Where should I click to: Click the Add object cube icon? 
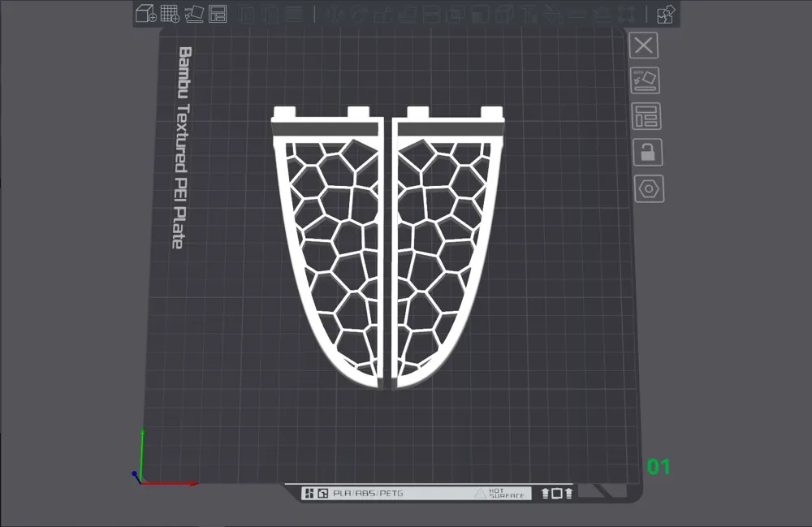[x=146, y=14]
